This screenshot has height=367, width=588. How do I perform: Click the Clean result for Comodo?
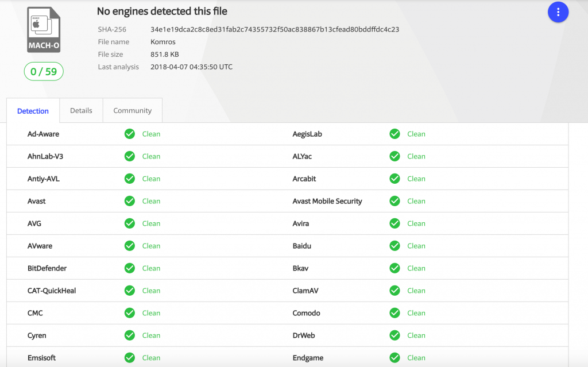(416, 313)
